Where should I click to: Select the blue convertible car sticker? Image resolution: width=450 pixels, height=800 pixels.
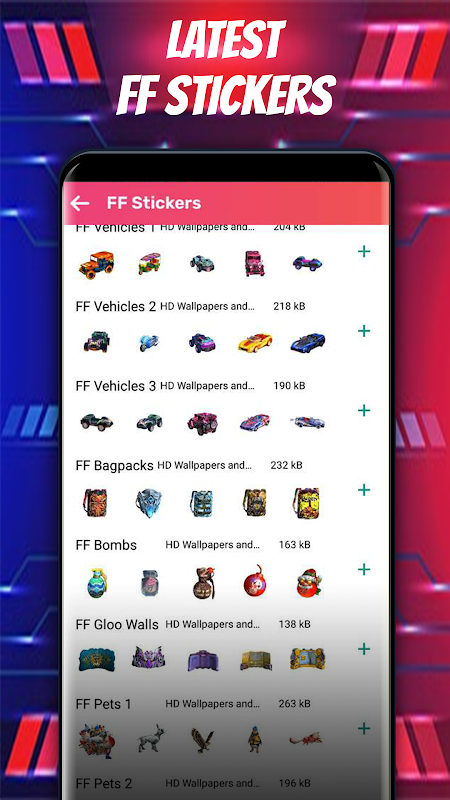pyautogui.click(x=308, y=342)
